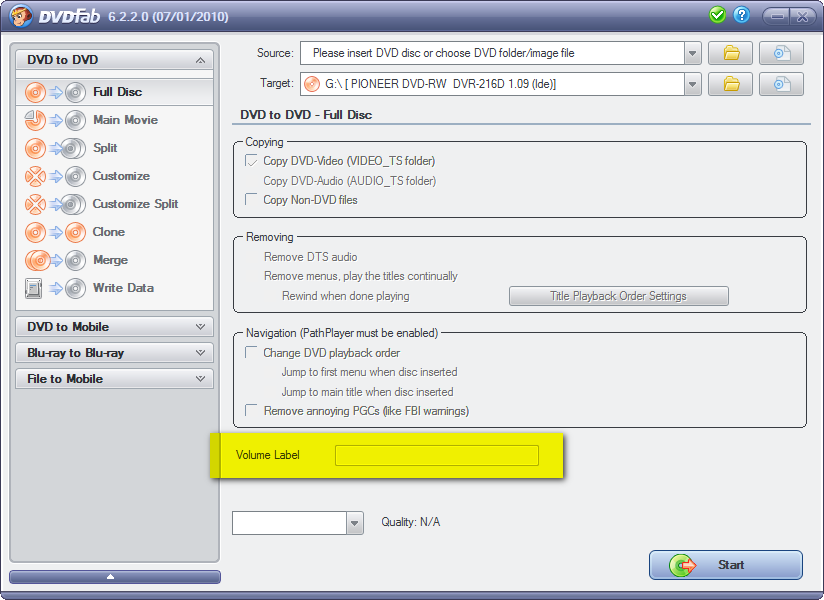Click Jump to first menu when disc inserted

point(369,372)
